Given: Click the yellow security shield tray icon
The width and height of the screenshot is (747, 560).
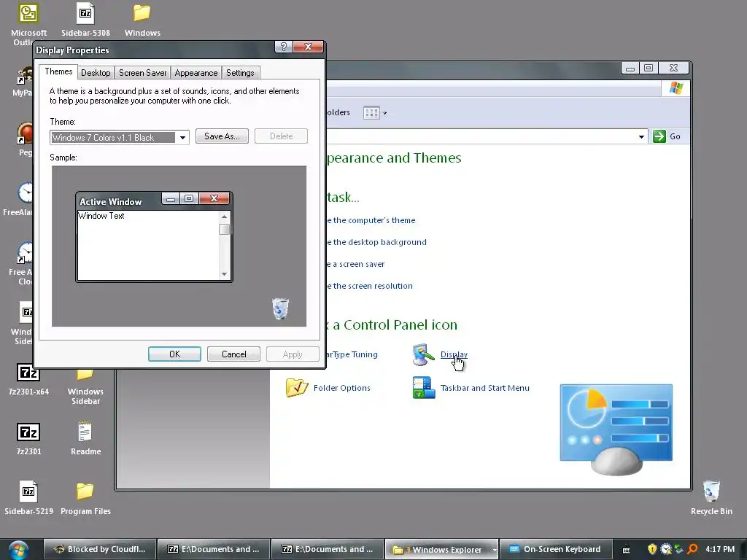Looking at the screenshot, I should coord(652,549).
